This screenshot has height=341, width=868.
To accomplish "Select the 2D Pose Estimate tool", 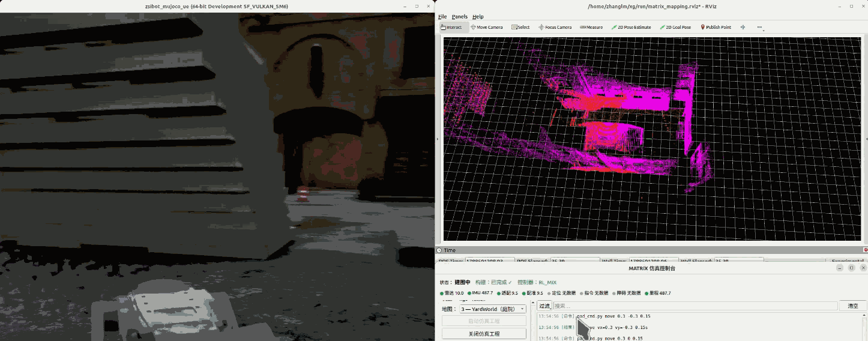I will click(631, 27).
